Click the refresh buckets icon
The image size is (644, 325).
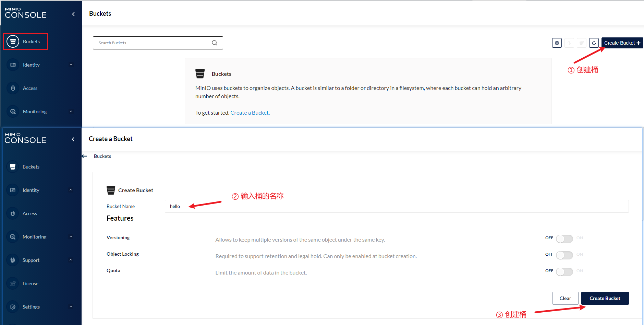click(594, 43)
